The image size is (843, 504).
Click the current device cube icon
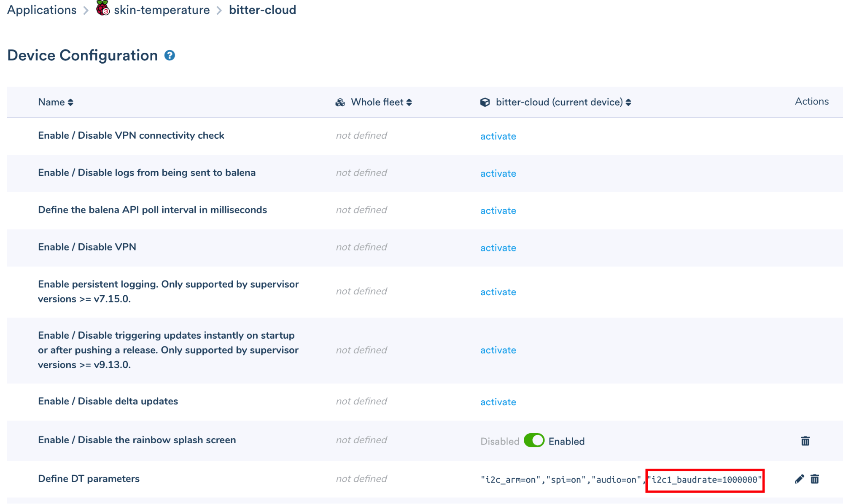[485, 102]
